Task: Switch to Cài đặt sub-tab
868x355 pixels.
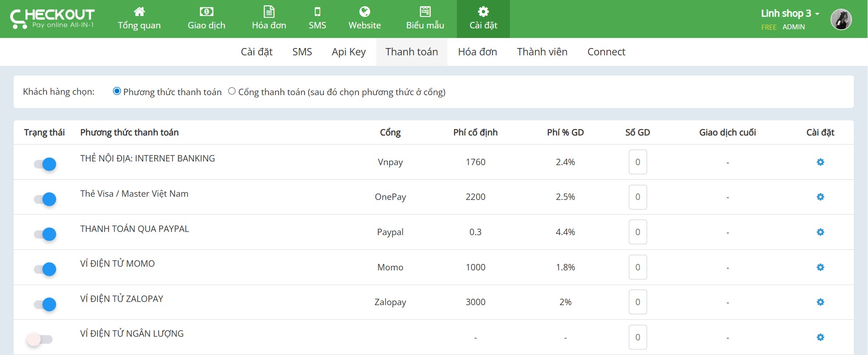Action: [257, 52]
